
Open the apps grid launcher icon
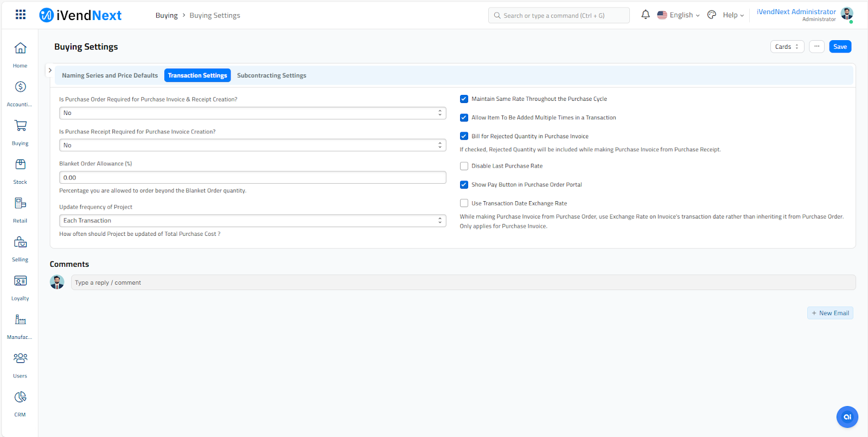pos(21,15)
